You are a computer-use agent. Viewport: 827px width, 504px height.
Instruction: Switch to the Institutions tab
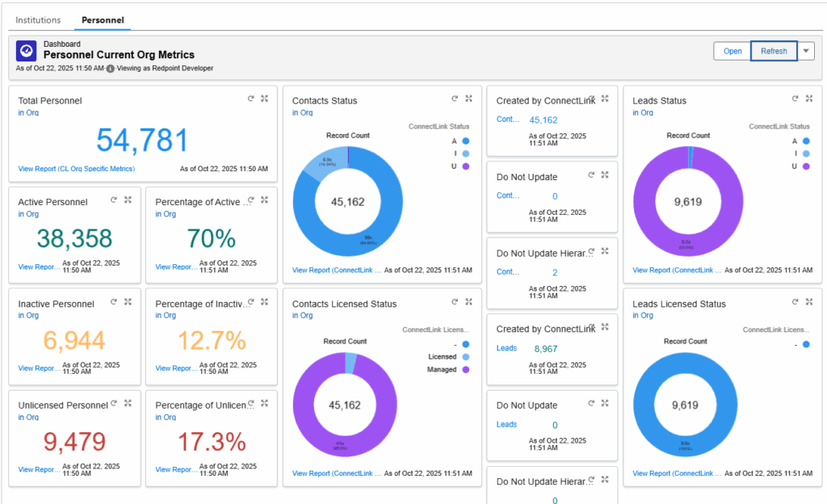[38, 19]
